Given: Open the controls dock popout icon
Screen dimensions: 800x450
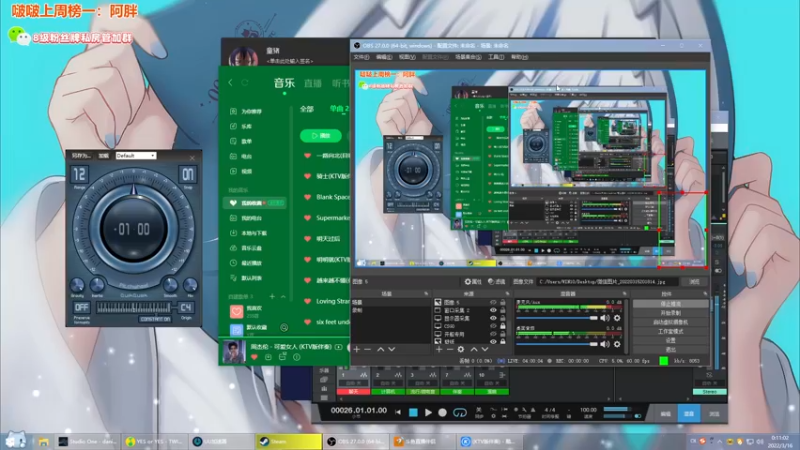Looking at the screenshot, I should (705, 294).
